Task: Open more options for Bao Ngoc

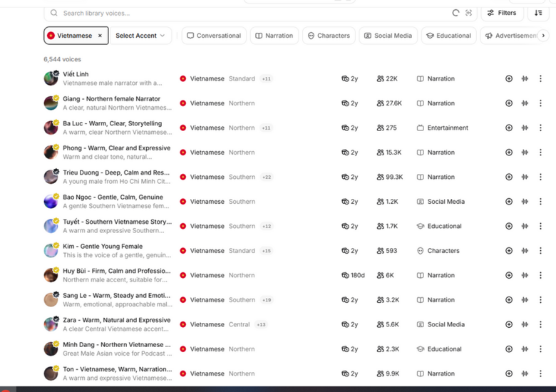Action: [x=540, y=201]
